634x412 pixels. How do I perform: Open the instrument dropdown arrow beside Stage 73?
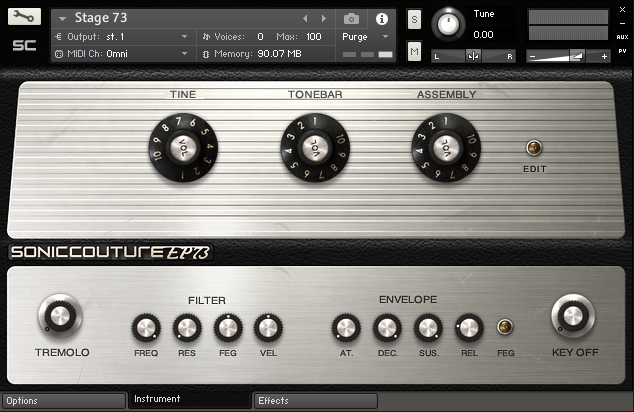coord(62,19)
